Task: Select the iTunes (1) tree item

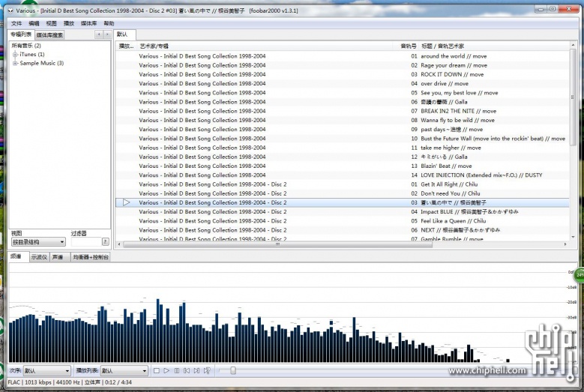Action: click(32, 55)
